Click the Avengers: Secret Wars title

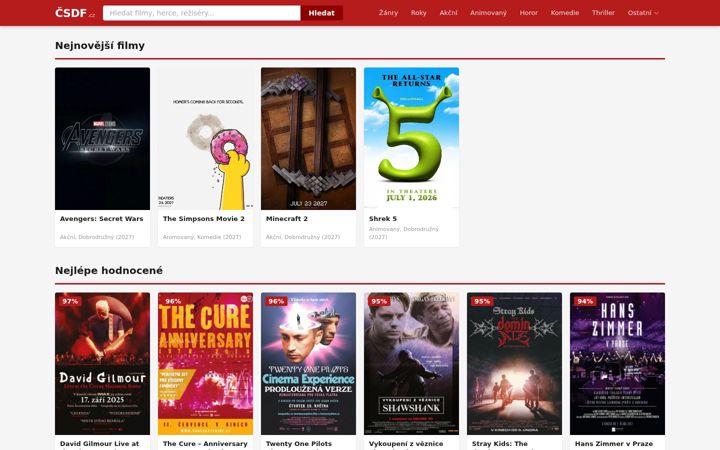click(x=101, y=219)
